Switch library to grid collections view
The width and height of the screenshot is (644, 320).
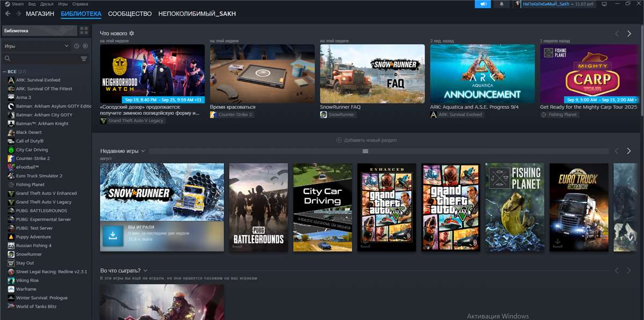(x=84, y=31)
